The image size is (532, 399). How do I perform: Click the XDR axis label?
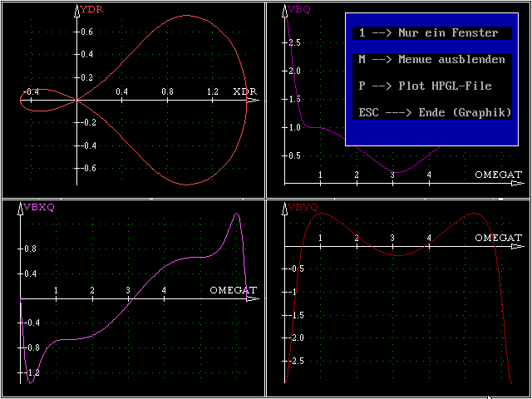(244, 91)
